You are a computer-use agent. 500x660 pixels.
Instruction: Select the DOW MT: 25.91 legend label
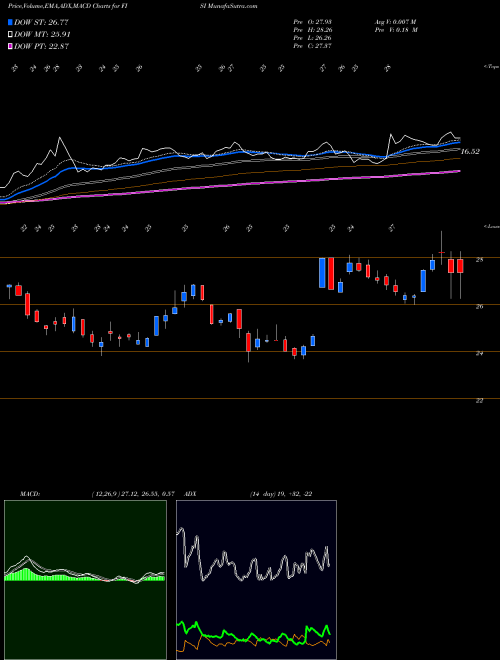[x=42, y=35]
